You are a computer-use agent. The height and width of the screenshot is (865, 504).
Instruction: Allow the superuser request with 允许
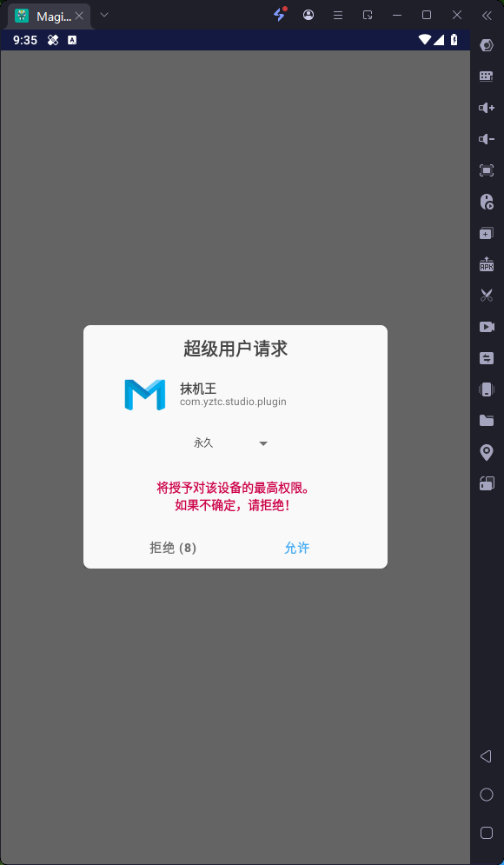point(296,548)
